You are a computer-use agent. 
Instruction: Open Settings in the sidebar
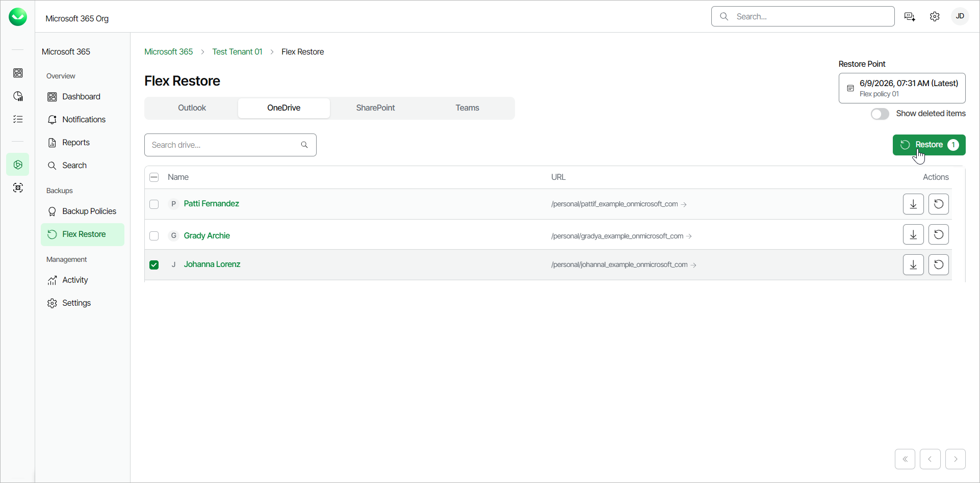click(x=83, y=303)
